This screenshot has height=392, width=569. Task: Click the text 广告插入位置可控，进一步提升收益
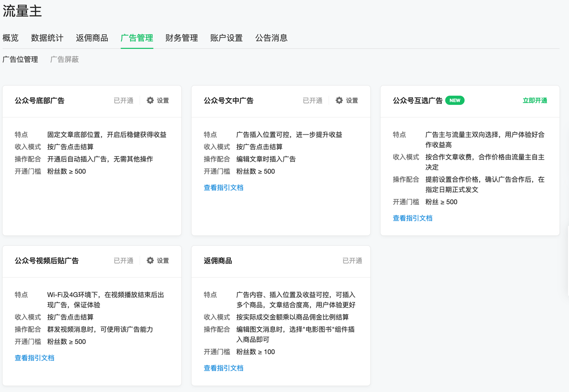(289, 135)
